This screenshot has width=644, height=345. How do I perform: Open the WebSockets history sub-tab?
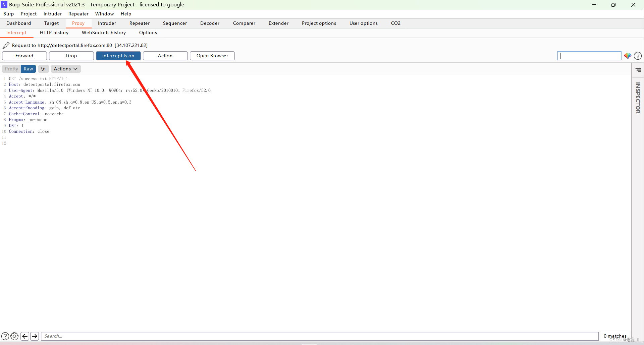click(104, 33)
